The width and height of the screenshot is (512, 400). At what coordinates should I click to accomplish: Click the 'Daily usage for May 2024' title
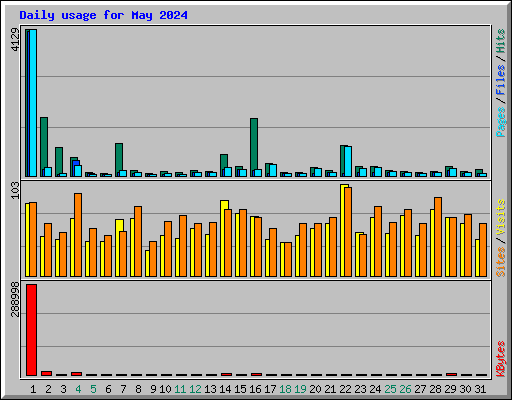(103, 15)
